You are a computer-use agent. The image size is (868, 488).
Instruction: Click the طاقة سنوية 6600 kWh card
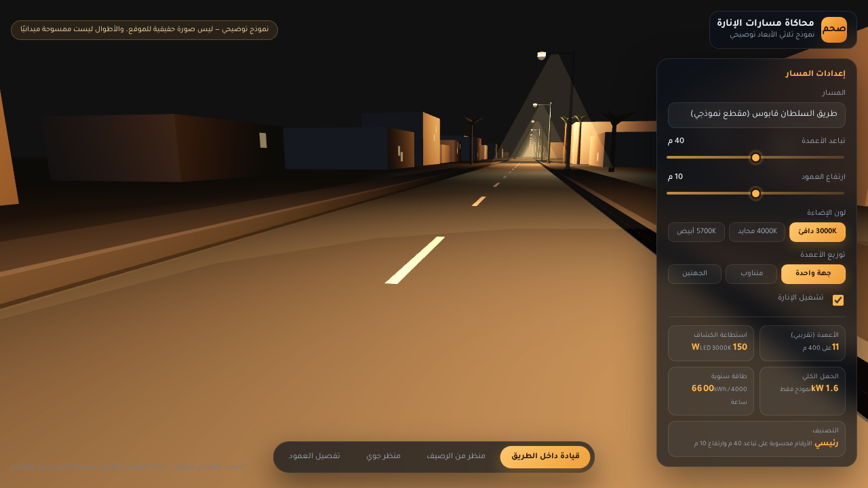point(711,391)
